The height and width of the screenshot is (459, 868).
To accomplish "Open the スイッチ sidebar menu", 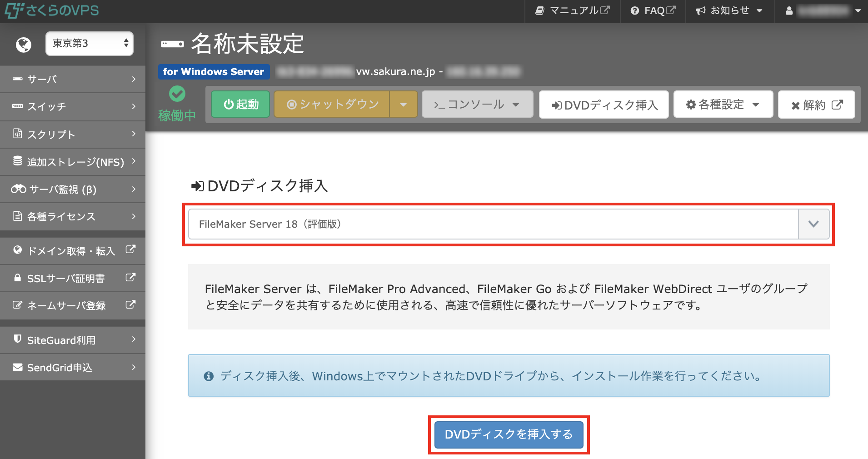I will pos(73,107).
